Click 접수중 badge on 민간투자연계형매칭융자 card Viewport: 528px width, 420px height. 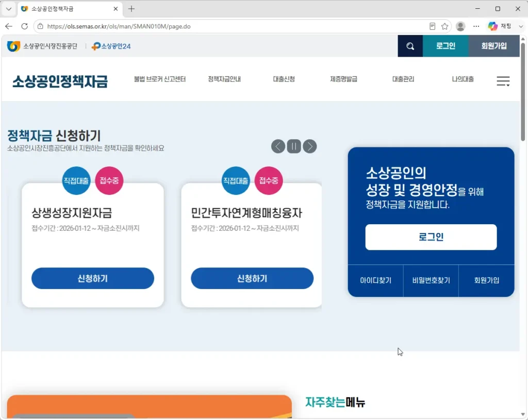tap(269, 181)
